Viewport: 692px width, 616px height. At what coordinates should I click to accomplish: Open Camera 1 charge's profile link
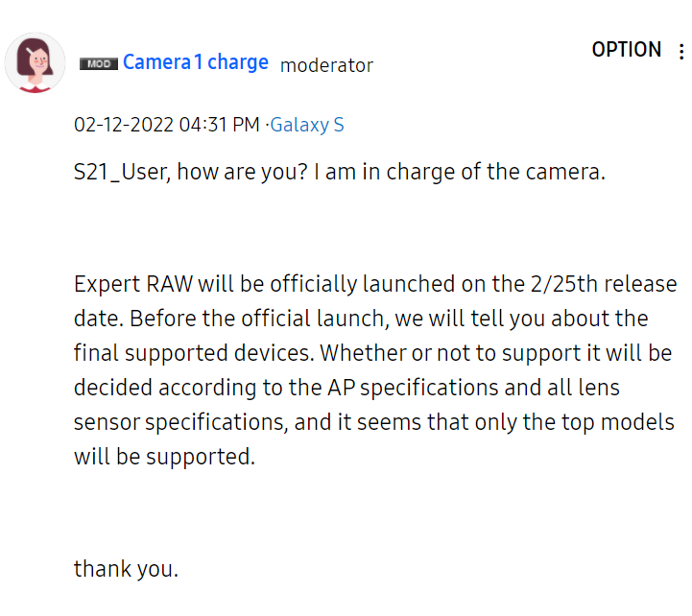(196, 62)
